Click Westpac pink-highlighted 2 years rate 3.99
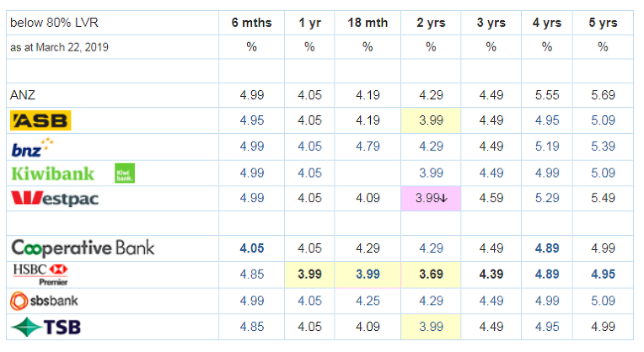Screen dimensions: 644x352 click(x=431, y=198)
